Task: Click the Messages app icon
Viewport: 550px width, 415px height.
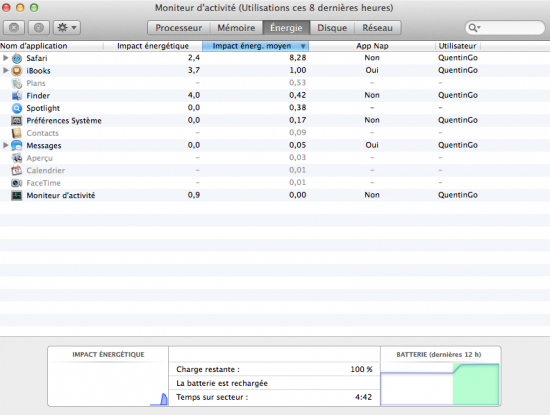Action: tap(16, 146)
